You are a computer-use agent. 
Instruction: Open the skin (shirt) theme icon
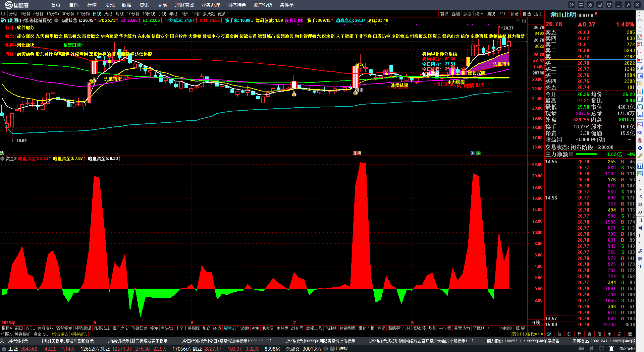click(x=609, y=5)
